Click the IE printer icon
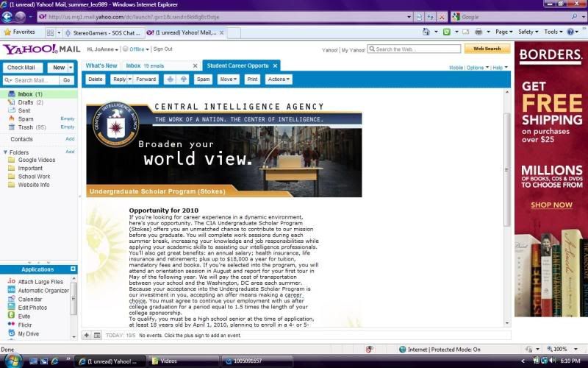 [x=478, y=32]
